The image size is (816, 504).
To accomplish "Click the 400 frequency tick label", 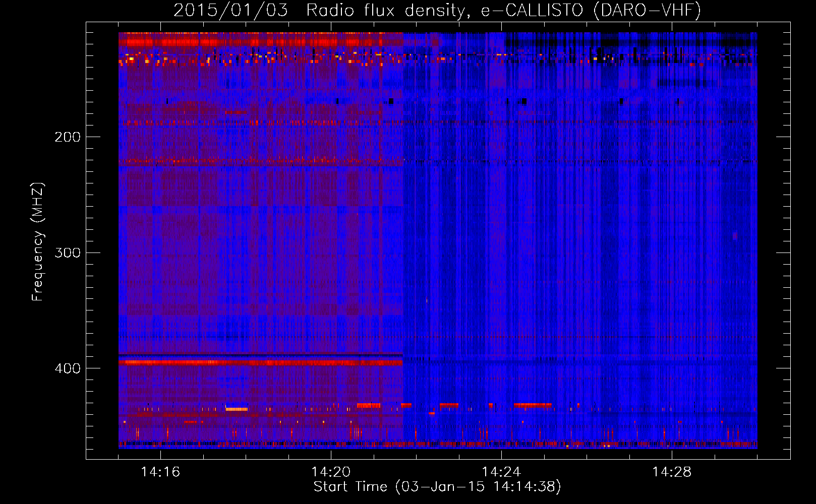I will tap(68, 368).
